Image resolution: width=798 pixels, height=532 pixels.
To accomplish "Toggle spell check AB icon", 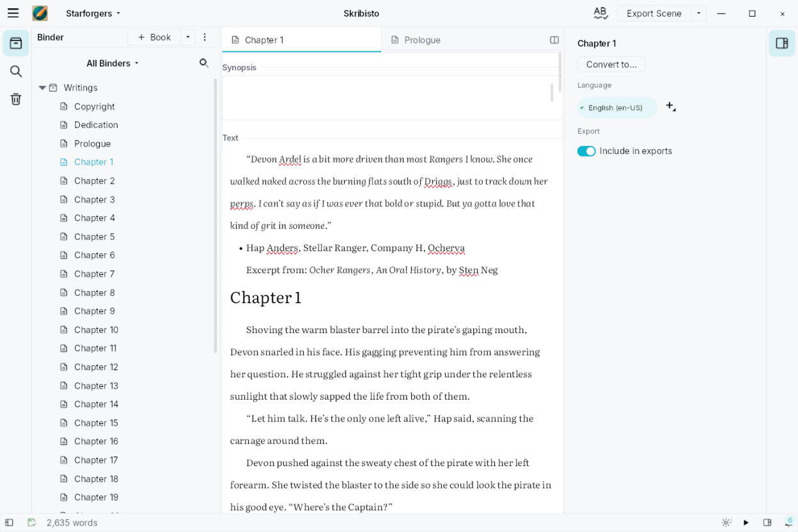I will tap(600, 13).
